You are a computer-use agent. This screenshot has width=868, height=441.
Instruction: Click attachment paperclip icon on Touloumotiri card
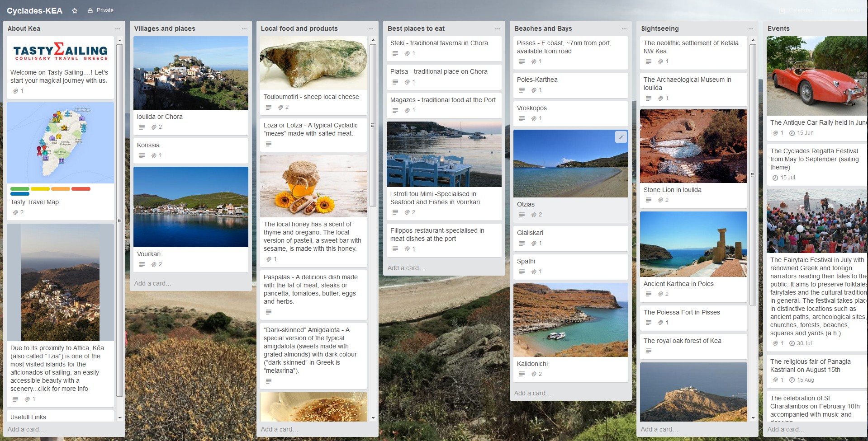[x=280, y=108]
